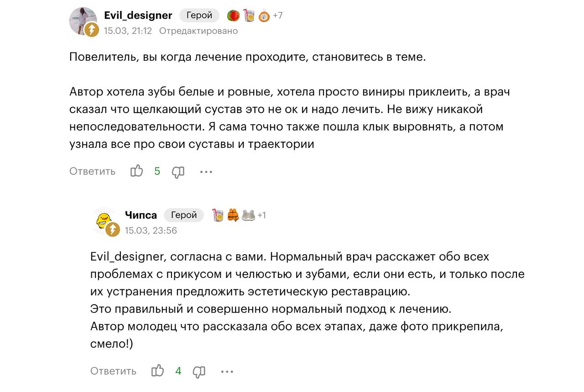Click thumbs down on Чипса's reply
The height and width of the screenshot is (392, 584).
(199, 371)
